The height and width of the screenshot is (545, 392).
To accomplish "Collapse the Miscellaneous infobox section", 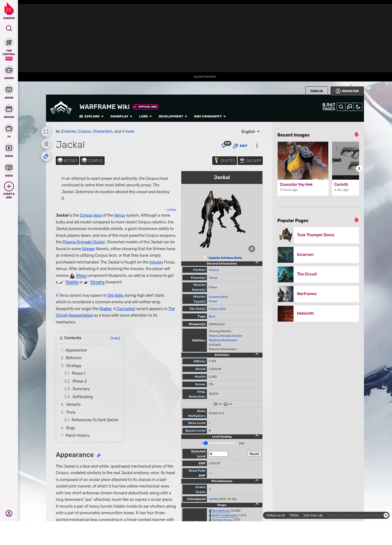I will (x=257, y=480).
